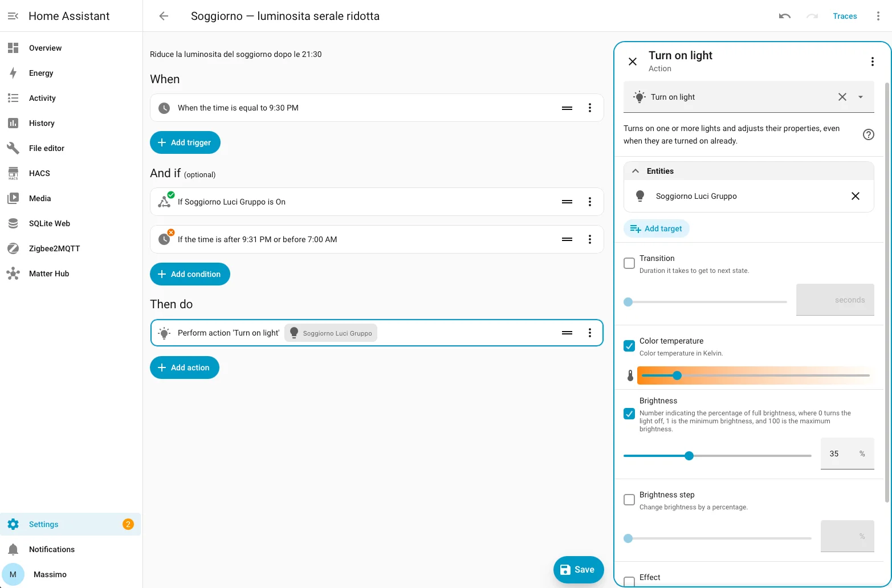This screenshot has height=588, width=892.
Task: Open the Activity page
Action: tap(71, 98)
